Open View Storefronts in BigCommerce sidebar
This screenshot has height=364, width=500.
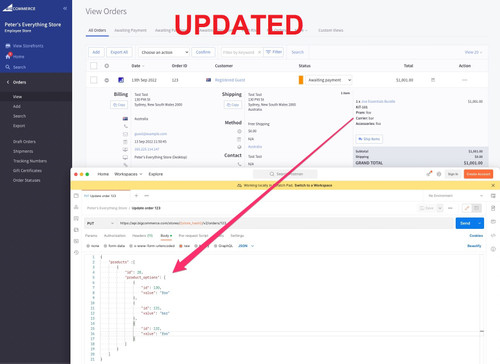28,46
